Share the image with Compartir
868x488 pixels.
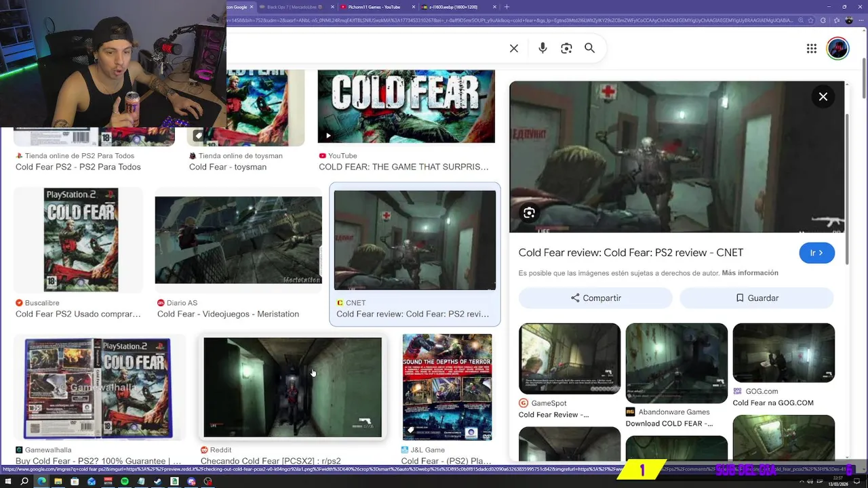coord(595,298)
